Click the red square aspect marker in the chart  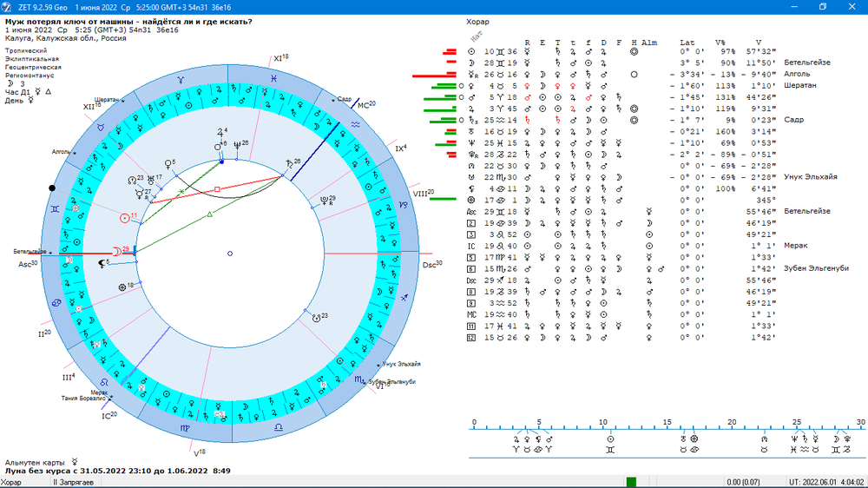[x=217, y=189]
